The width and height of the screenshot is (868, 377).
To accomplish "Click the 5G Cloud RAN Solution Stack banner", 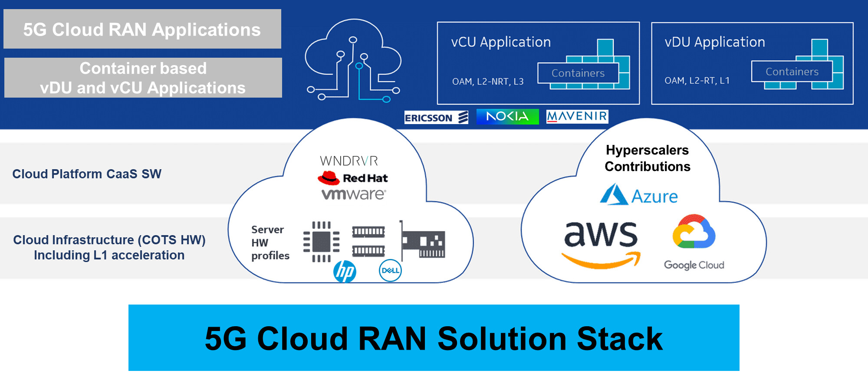I will tap(434, 338).
